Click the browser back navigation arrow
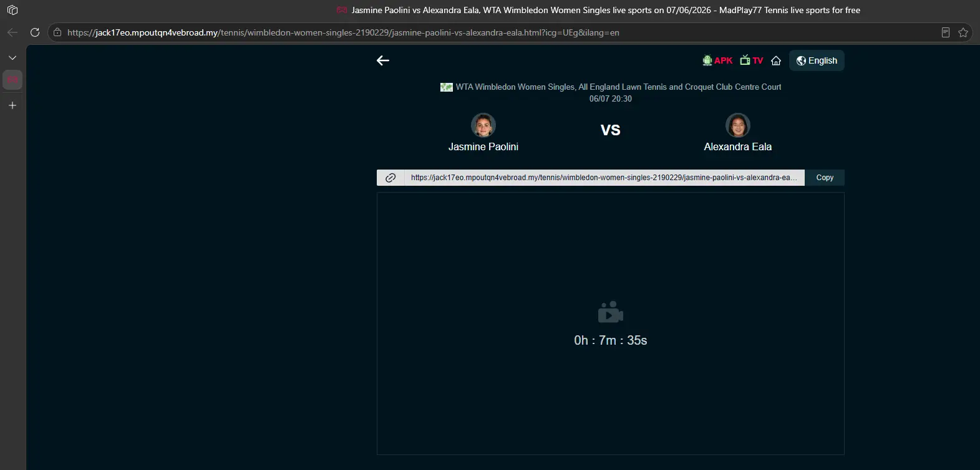980x470 pixels. point(12,32)
